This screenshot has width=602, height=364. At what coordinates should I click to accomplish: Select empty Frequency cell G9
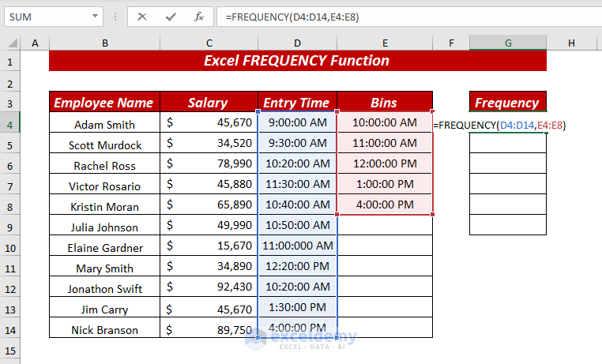pos(508,226)
